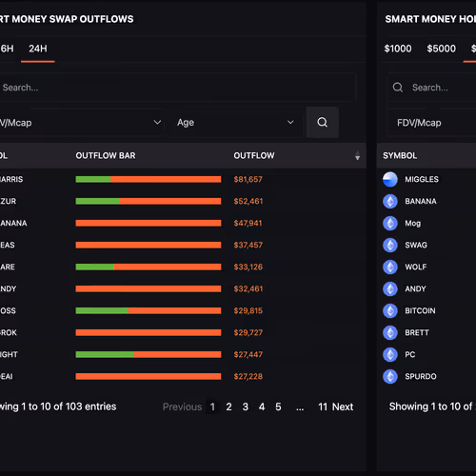The width and height of the screenshot is (476, 476).
Task: Click the outflows Search field
Action: click(178, 88)
